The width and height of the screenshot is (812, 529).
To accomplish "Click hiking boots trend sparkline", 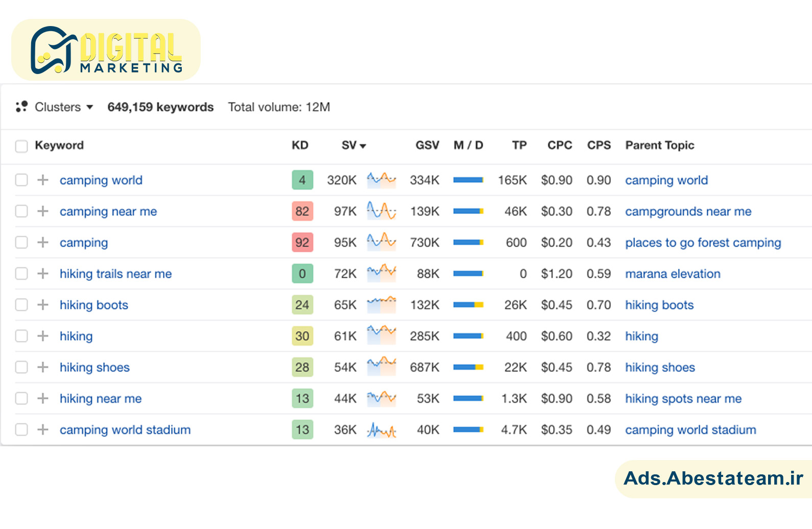I will [x=381, y=304].
